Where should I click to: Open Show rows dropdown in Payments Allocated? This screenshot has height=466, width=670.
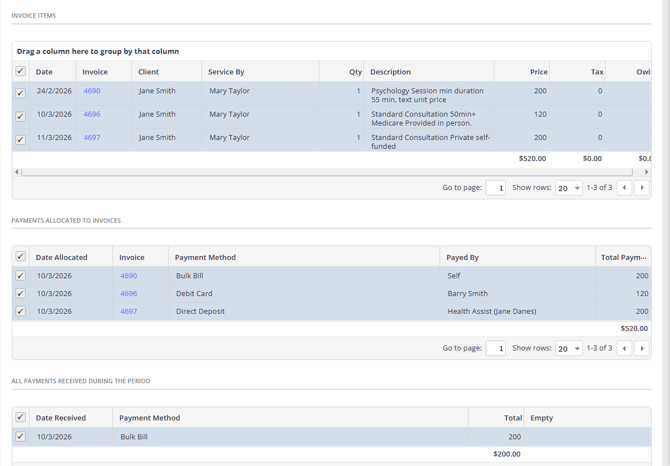pos(568,348)
